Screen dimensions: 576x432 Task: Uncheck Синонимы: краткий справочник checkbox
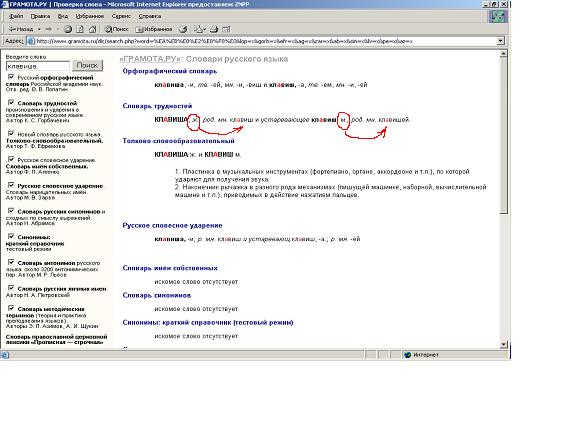pyautogui.click(x=11, y=236)
